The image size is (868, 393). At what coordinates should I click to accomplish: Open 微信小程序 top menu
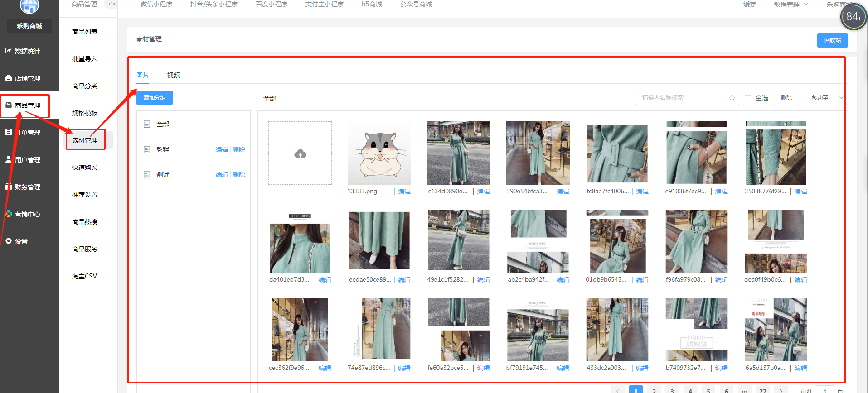tap(156, 4)
